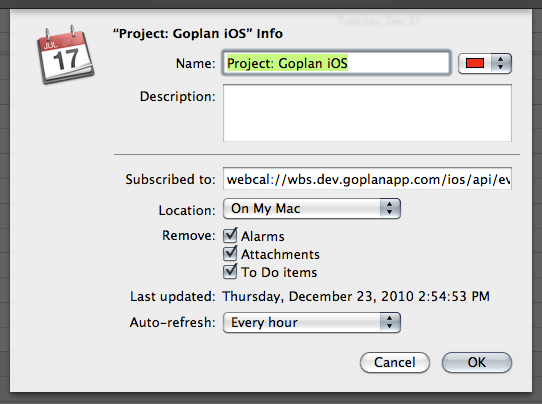This screenshot has height=404, width=542.
Task: Click the Name field containing Project: Goplan iOS
Action: (336, 63)
